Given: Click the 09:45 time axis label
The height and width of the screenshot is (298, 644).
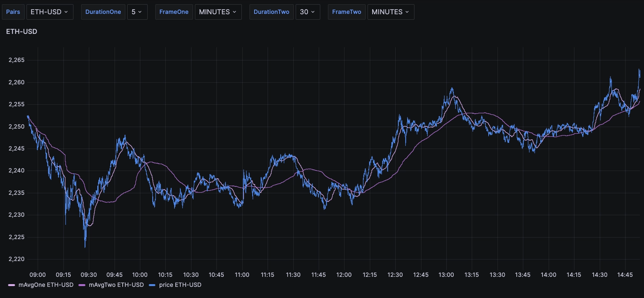Looking at the screenshot, I should [x=115, y=275].
